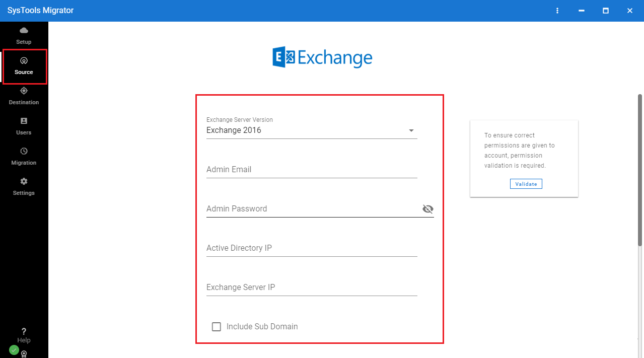This screenshot has width=644, height=358.
Task: Click the Exchange Server IP field
Action: pos(311,288)
